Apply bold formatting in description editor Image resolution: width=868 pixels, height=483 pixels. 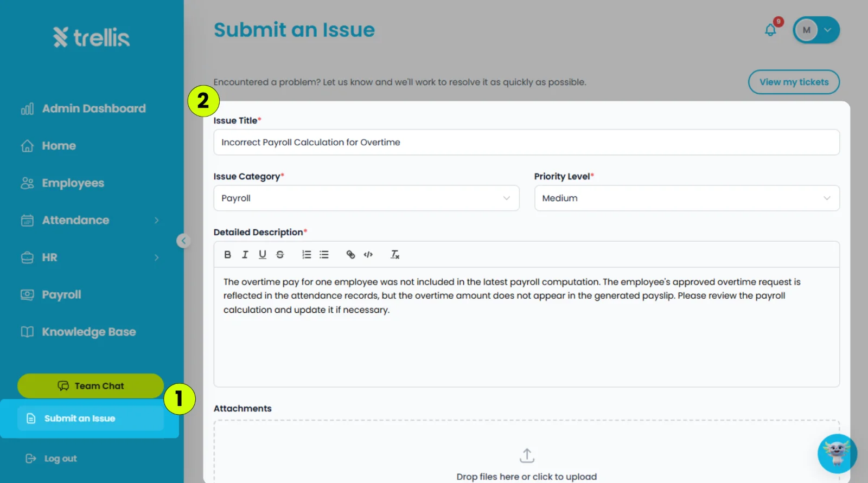click(x=228, y=254)
